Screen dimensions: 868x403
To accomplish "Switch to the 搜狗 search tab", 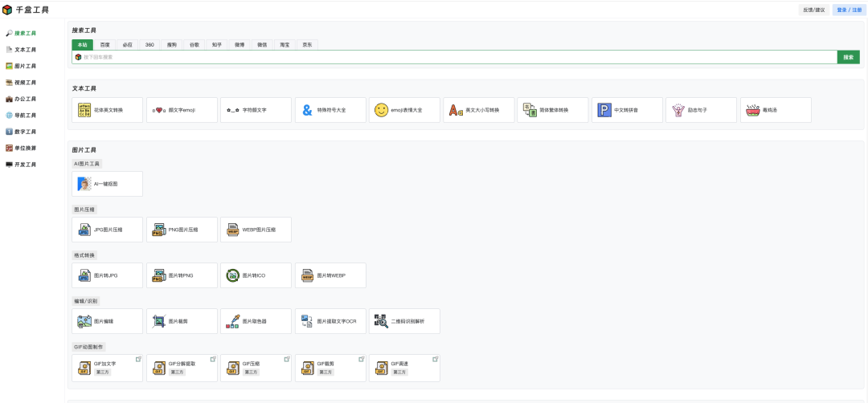I will click(172, 45).
